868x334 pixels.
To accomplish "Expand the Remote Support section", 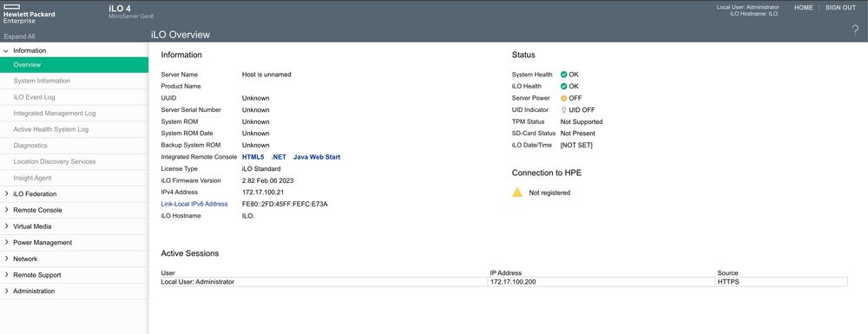I will pos(6,275).
